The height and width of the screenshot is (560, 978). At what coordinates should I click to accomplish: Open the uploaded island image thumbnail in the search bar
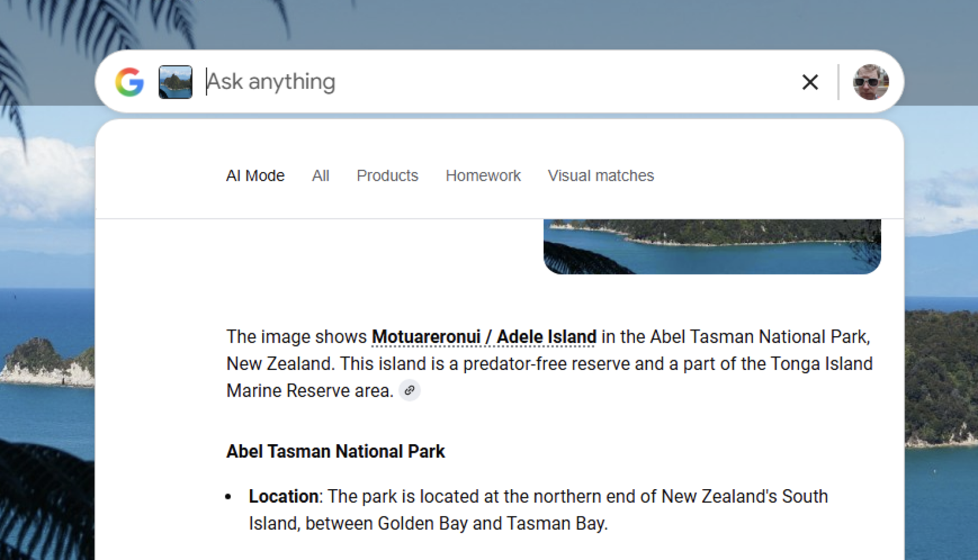click(x=176, y=82)
